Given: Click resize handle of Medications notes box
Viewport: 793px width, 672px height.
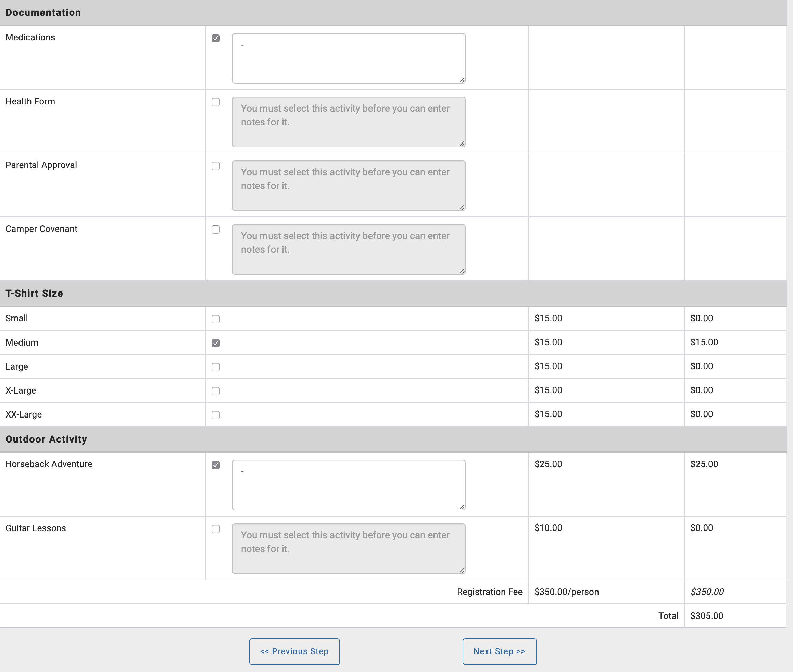Looking at the screenshot, I should coord(462,80).
